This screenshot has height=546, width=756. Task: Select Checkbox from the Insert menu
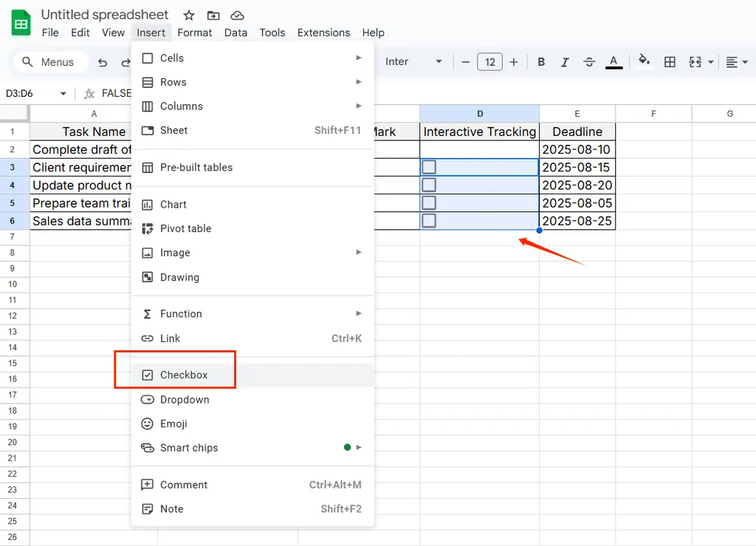tap(184, 375)
